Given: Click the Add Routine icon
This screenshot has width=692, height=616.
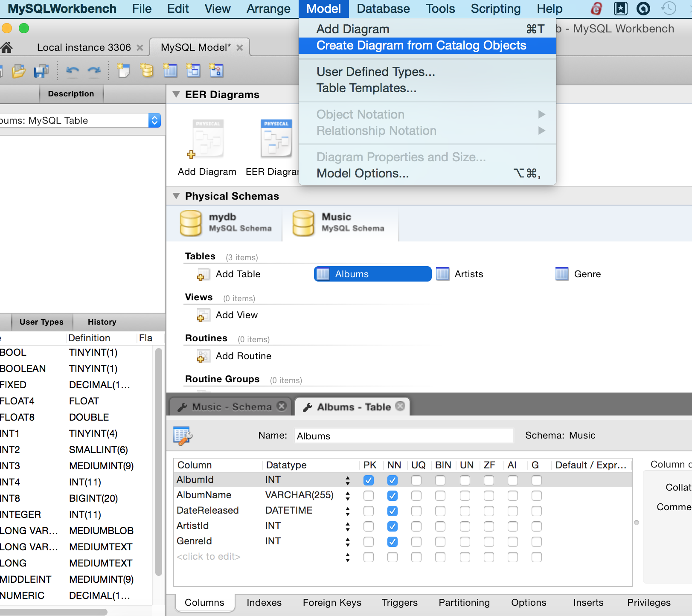Looking at the screenshot, I should coord(203,356).
